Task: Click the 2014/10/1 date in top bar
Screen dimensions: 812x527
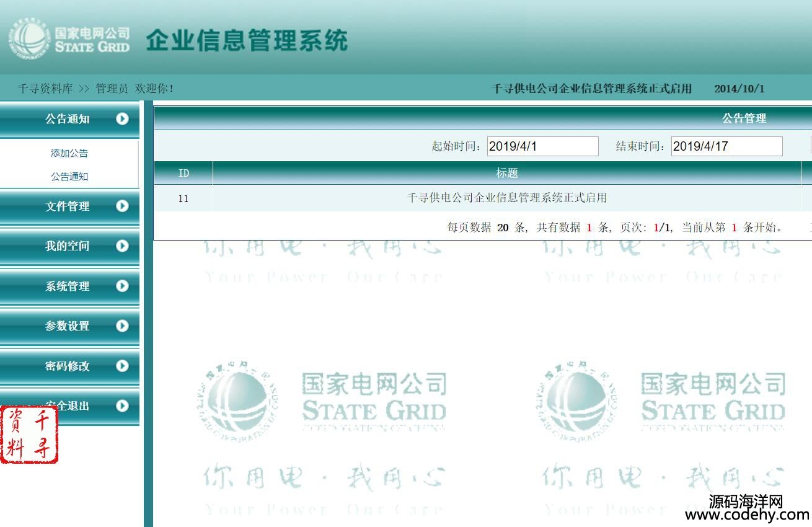Action: (x=739, y=89)
